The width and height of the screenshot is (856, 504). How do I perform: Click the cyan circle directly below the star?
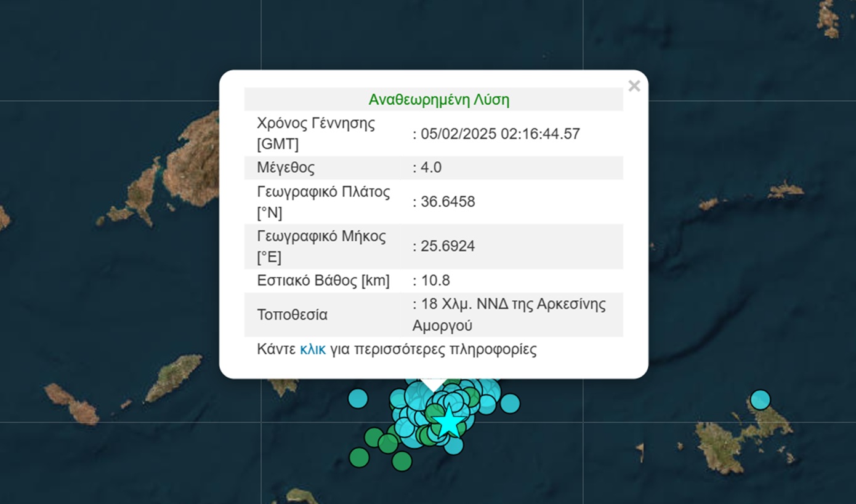453,446
